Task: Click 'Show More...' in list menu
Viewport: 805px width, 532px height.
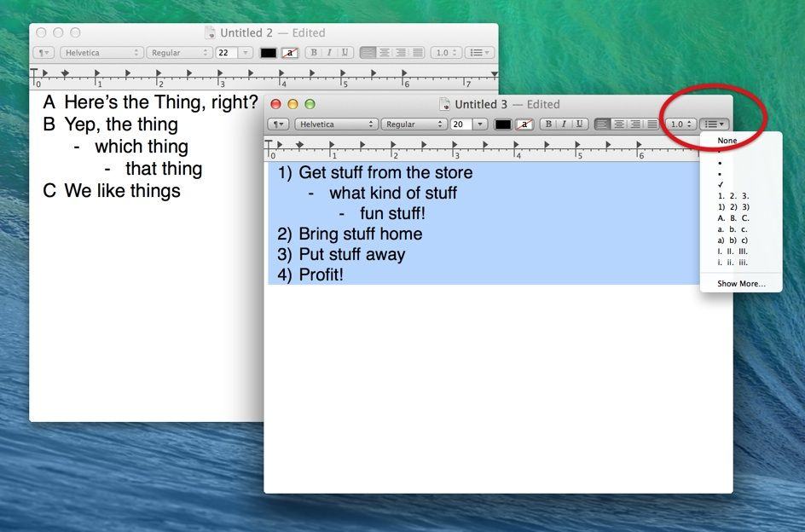Action: [741, 284]
